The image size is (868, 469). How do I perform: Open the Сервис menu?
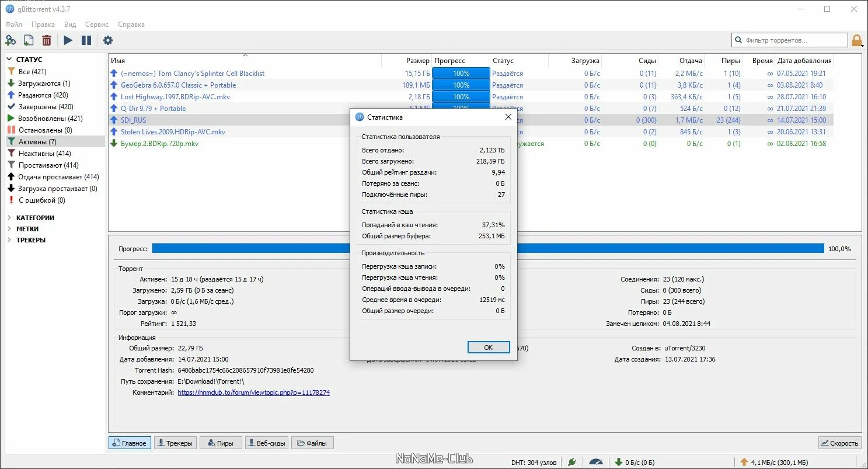[x=97, y=25]
